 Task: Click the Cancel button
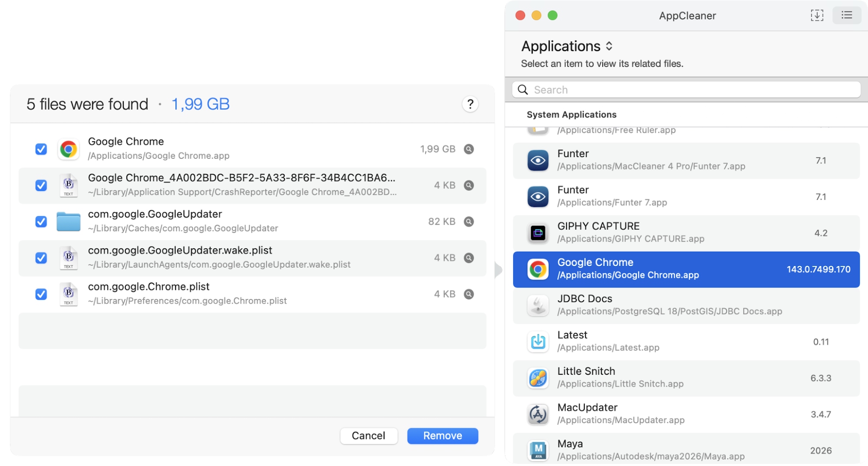[368, 436]
